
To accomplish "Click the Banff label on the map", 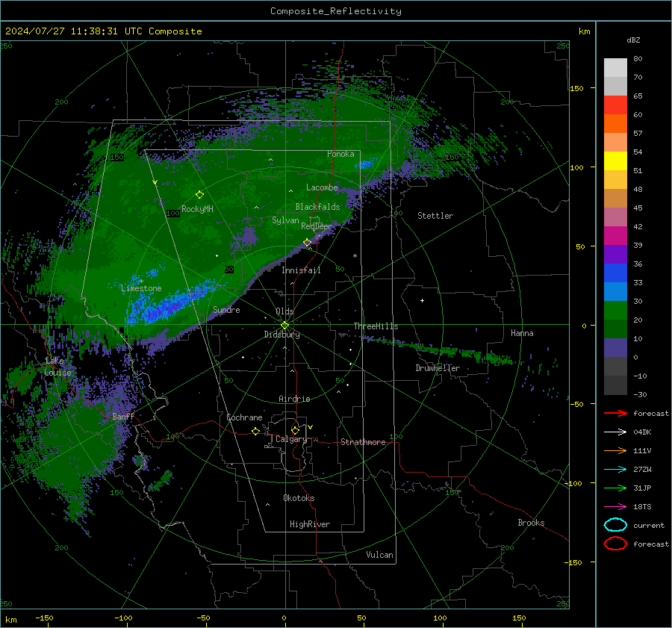I will (x=123, y=416).
